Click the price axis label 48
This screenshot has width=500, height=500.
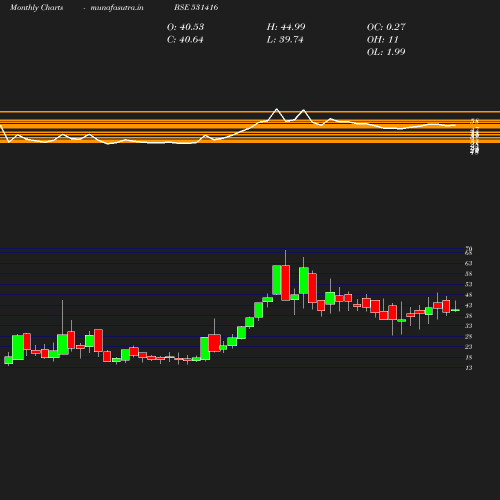click(469, 295)
